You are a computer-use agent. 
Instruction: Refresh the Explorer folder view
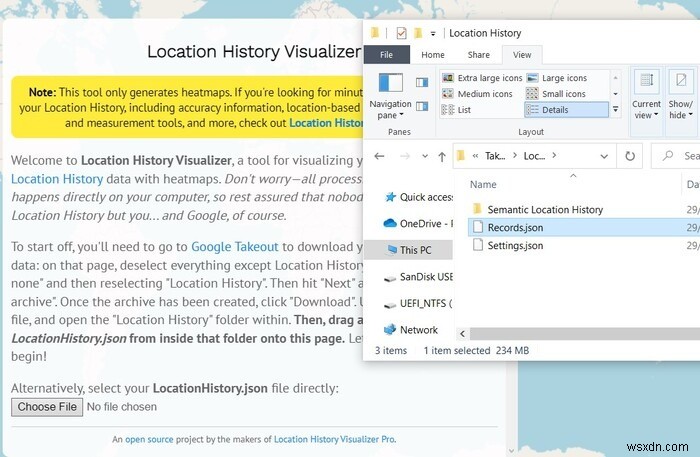[x=630, y=156]
